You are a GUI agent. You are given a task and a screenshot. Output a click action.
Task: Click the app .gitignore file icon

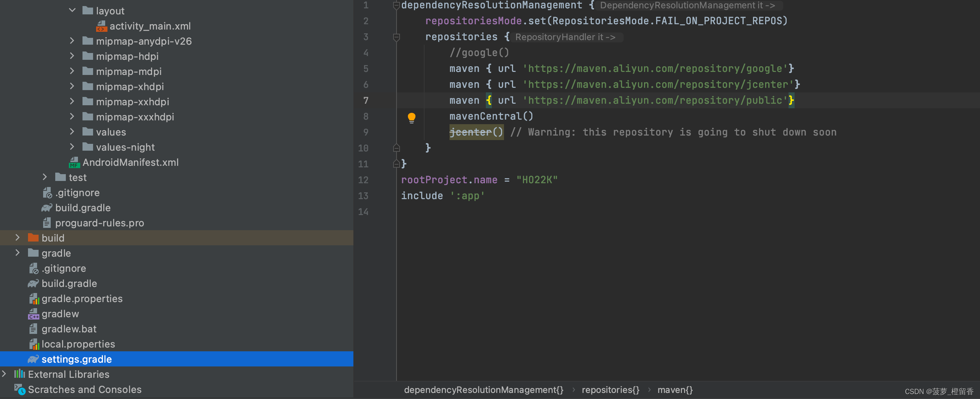(x=47, y=193)
